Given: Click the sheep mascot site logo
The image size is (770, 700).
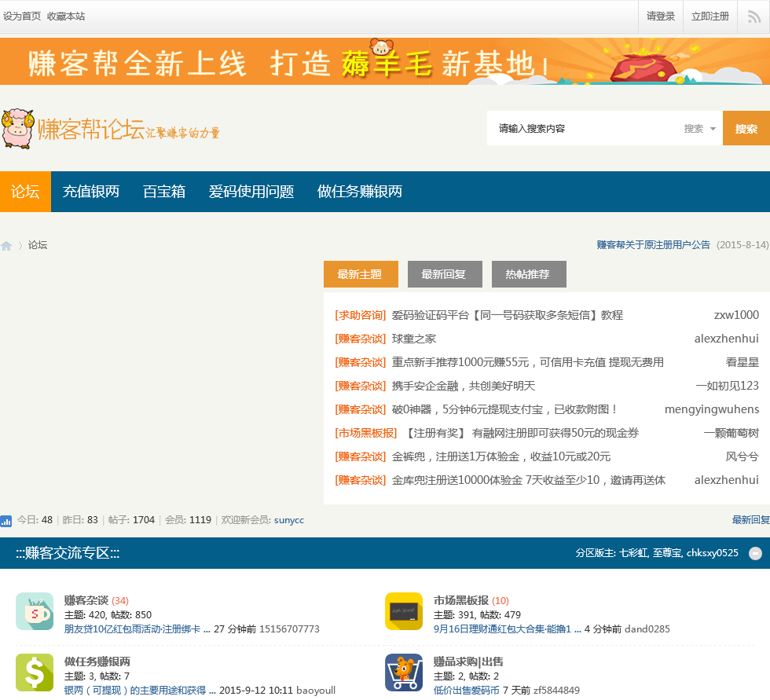Looking at the screenshot, I should (17, 129).
